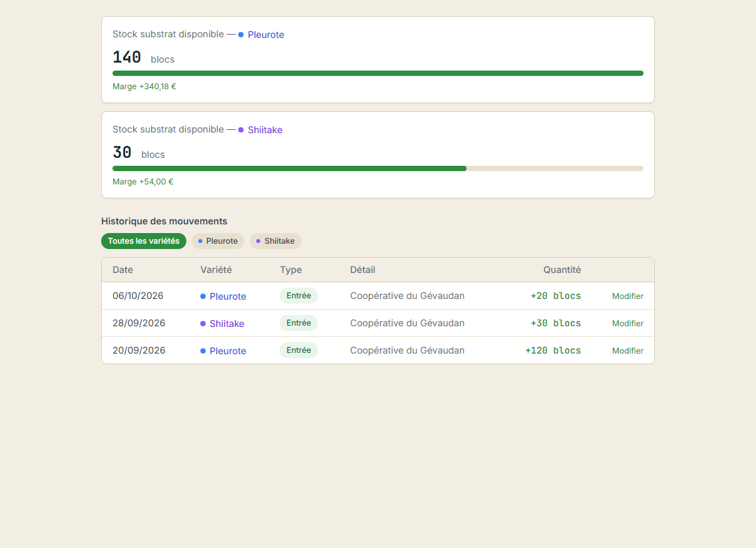756x548 pixels.
Task: Click the Entrée badge in the 20/09/2026 row
Action: coord(299,350)
